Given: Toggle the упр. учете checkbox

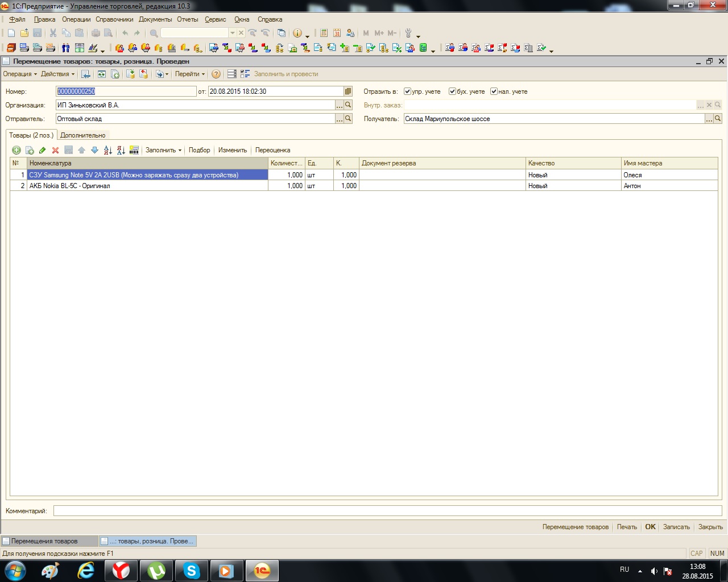Looking at the screenshot, I should pyautogui.click(x=407, y=92).
